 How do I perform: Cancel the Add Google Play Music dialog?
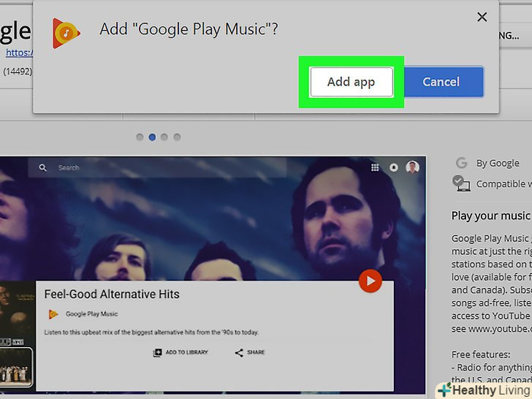tap(444, 82)
